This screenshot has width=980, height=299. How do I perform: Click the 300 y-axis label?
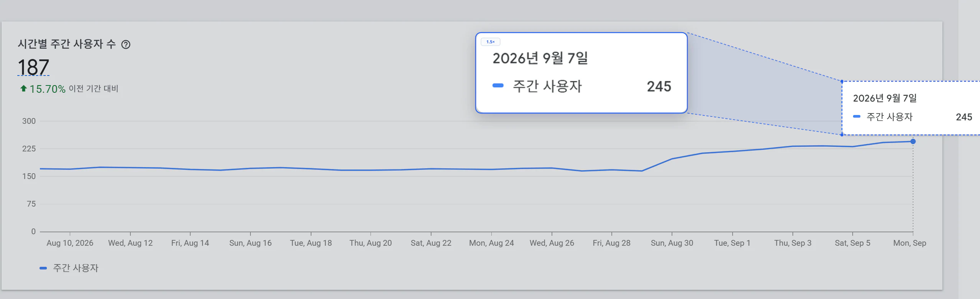29,121
